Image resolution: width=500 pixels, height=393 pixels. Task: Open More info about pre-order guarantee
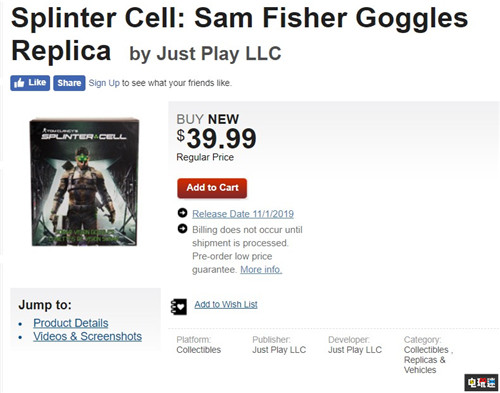(x=261, y=269)
